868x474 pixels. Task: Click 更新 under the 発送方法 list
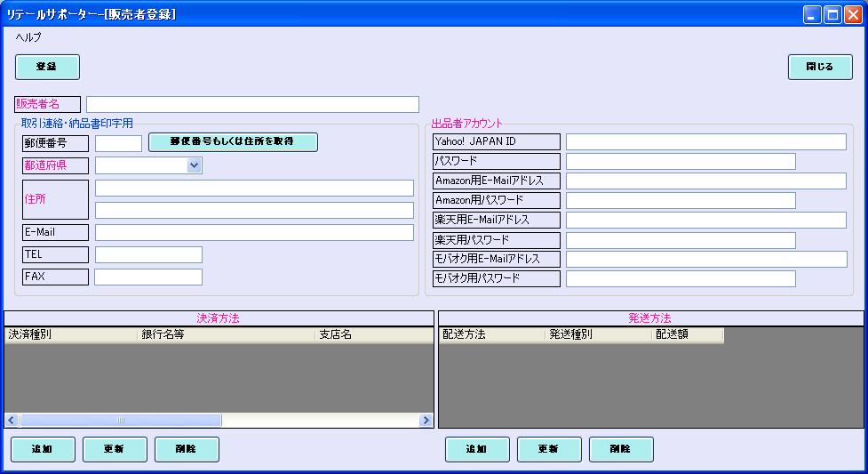tap(549, 449)
